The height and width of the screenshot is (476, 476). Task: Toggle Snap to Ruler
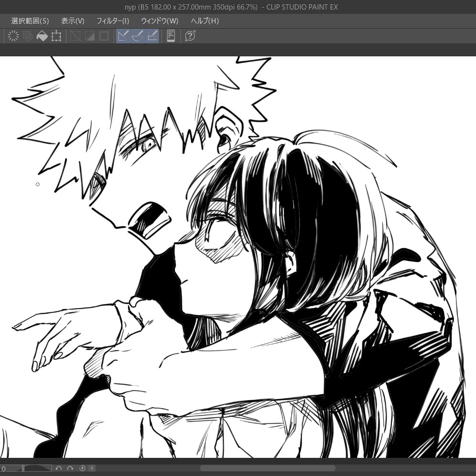coord(123,36)
